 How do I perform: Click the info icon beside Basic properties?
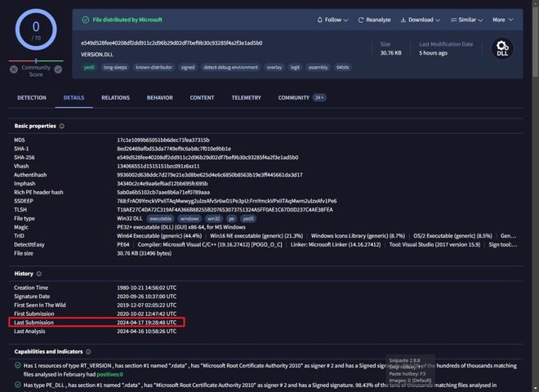[62, 127]
